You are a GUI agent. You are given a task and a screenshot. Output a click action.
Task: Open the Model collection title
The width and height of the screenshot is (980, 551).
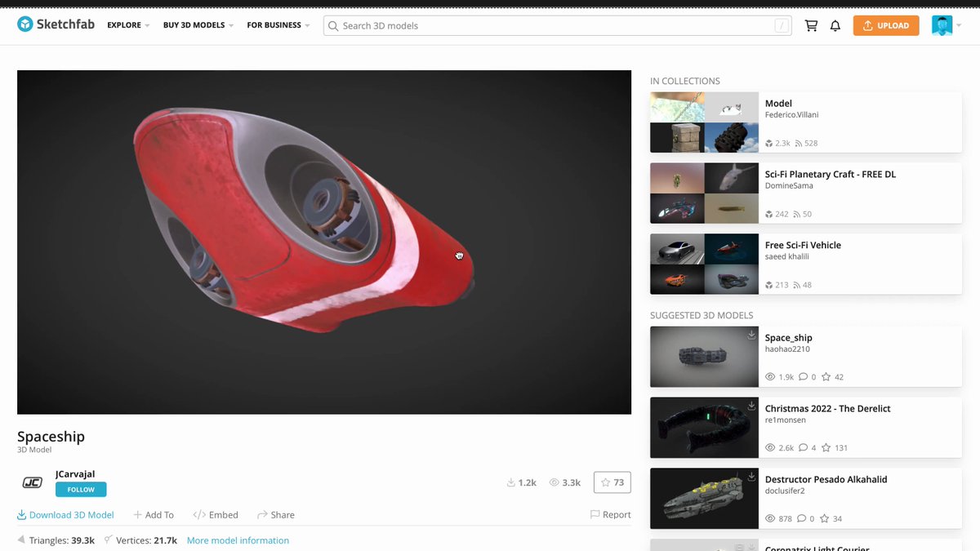(778, 104)
